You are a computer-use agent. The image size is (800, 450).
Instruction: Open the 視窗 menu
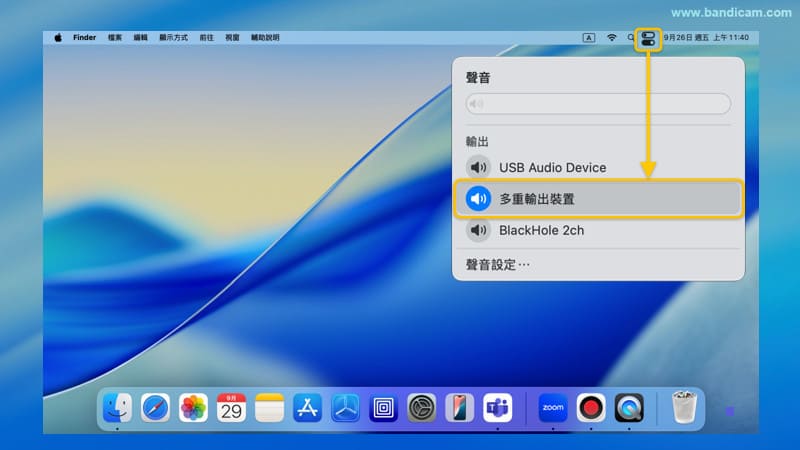(x=232, y=37)
